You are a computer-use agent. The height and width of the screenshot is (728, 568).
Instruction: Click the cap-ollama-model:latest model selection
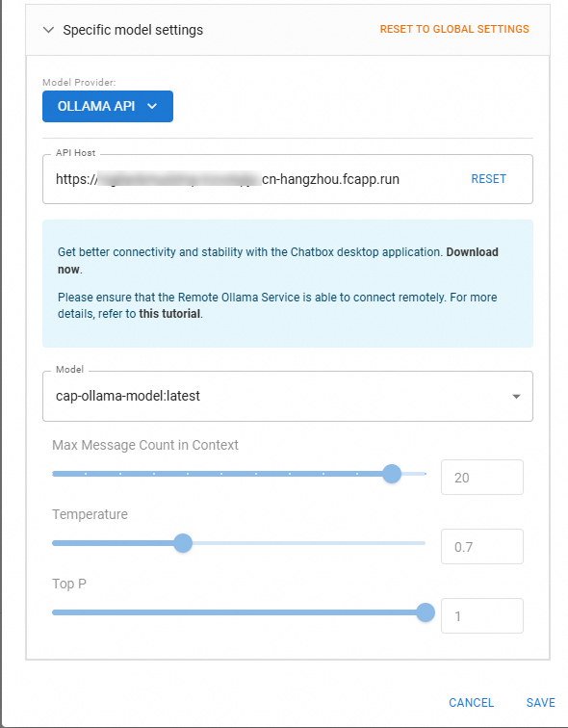point(287,396)
